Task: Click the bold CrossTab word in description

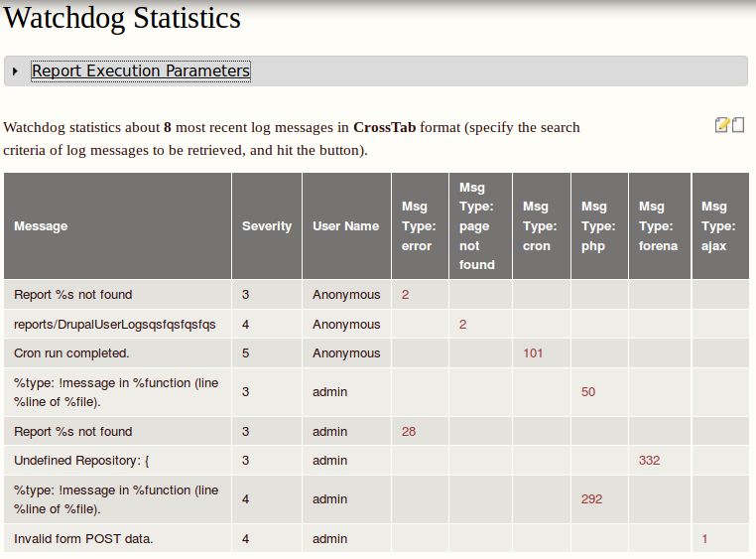Action: pyautogui.click(x=384, y=127)
